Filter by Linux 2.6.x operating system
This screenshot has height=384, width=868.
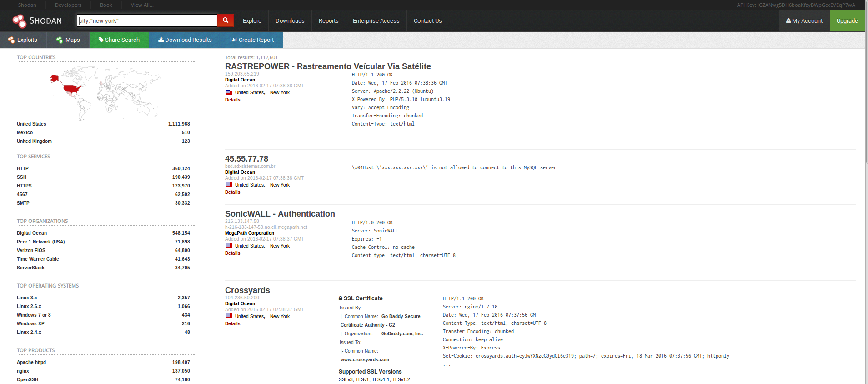click(x=29, y=306)
